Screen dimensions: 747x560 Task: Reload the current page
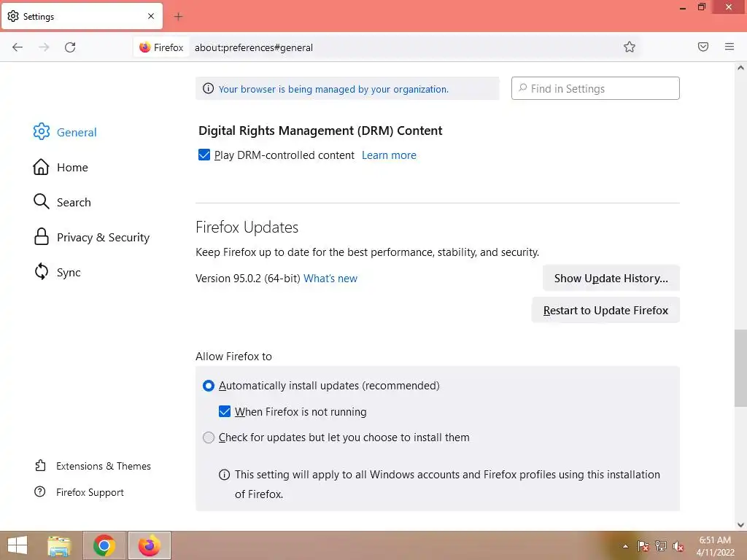70,47
